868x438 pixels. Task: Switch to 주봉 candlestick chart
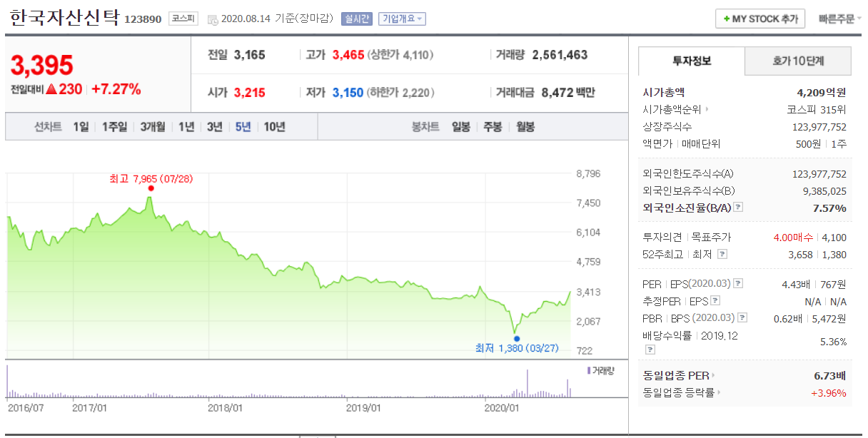coord(493,127)
